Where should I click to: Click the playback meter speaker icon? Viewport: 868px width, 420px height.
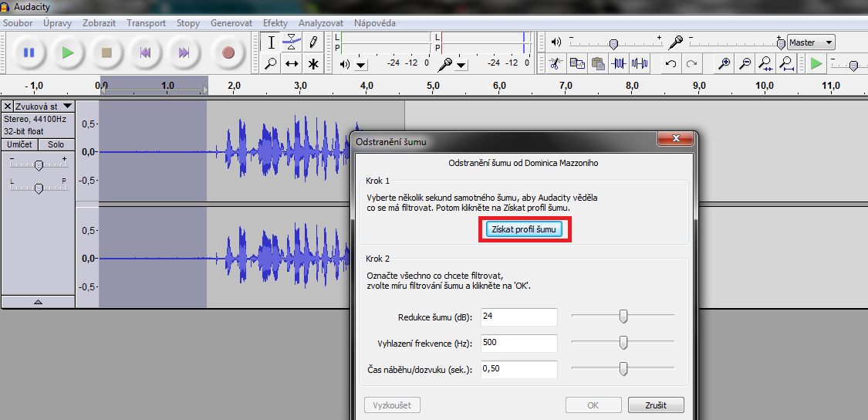[345, 64]
